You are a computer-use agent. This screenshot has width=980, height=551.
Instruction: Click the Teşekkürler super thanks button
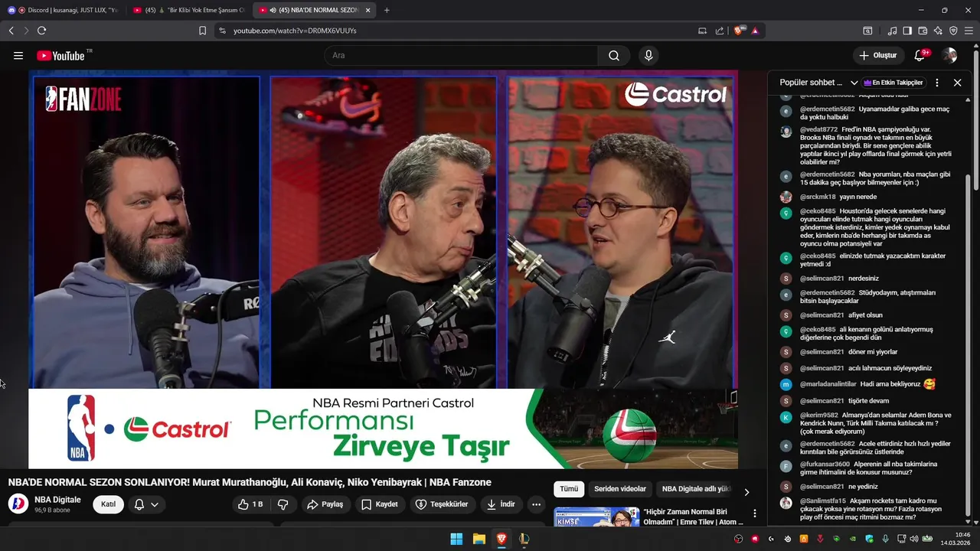coord(442,504)
